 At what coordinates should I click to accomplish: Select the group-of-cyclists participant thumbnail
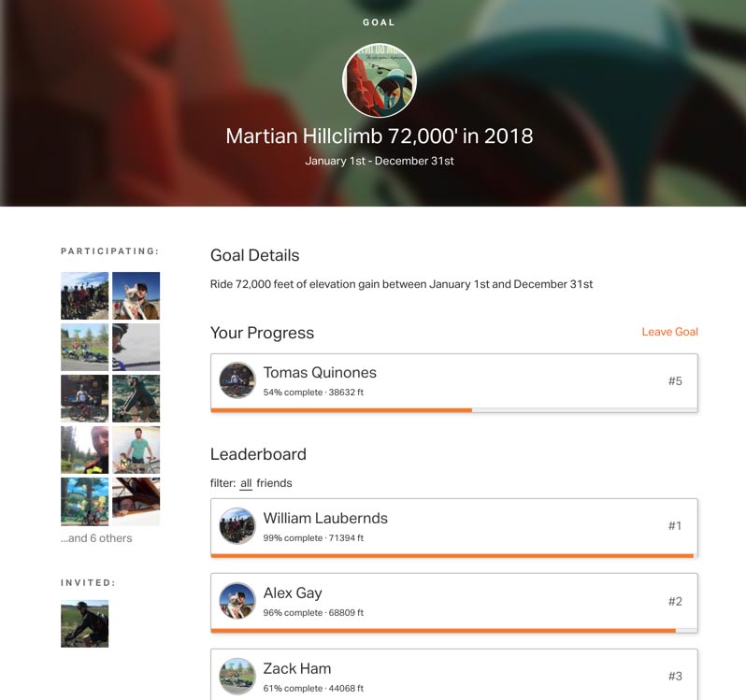coord(85,295)
